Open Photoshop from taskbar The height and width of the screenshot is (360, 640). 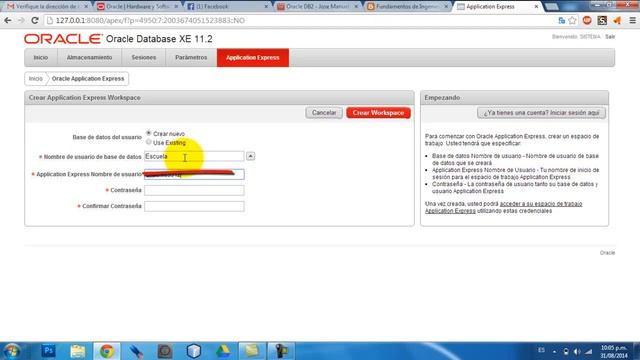pos(48,351)
